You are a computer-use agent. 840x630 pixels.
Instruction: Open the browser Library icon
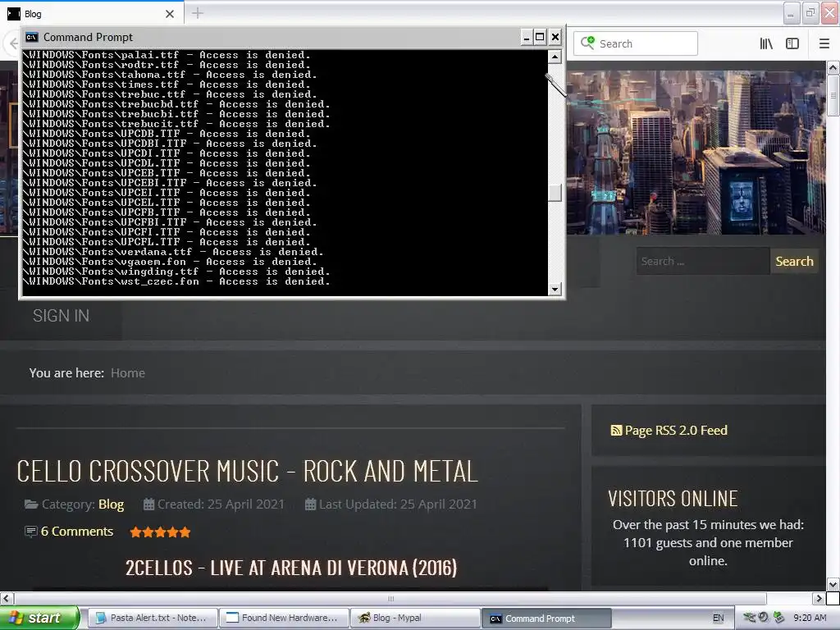pos(766,43)
